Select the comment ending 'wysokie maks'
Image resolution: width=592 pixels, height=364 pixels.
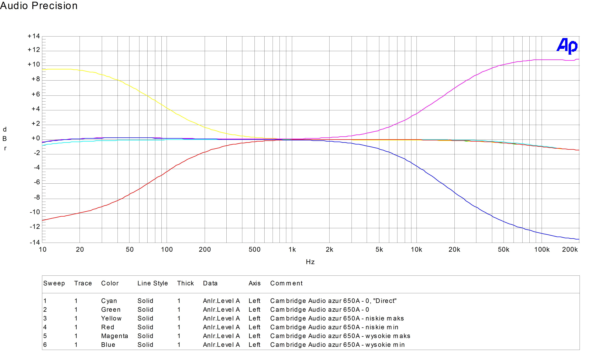click(x=340, y=336)
